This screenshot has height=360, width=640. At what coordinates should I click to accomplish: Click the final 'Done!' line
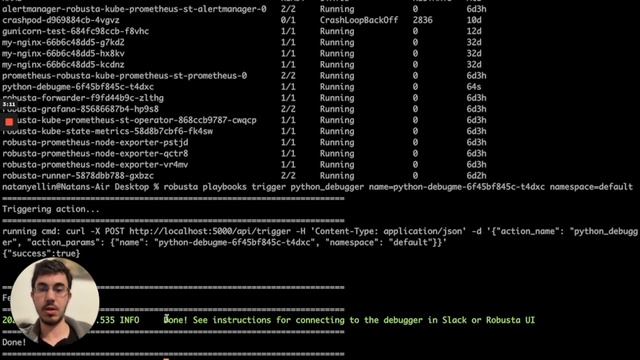(x=14, y=342)
